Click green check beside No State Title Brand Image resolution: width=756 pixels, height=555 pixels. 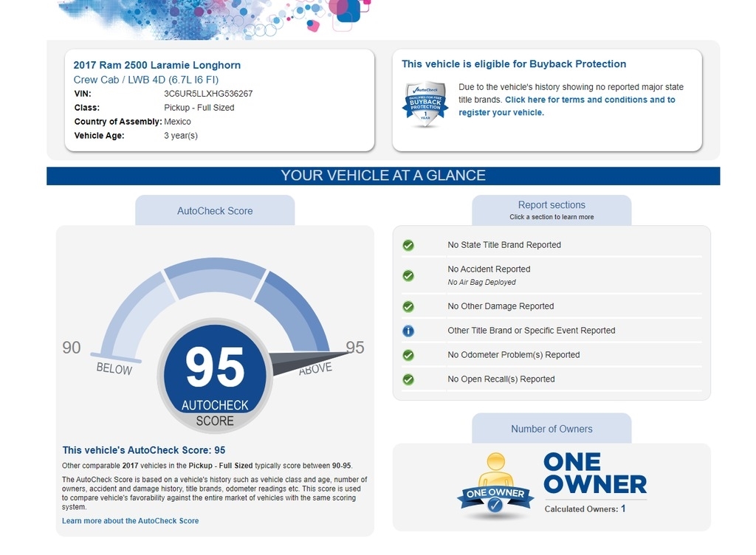(408, 245)
